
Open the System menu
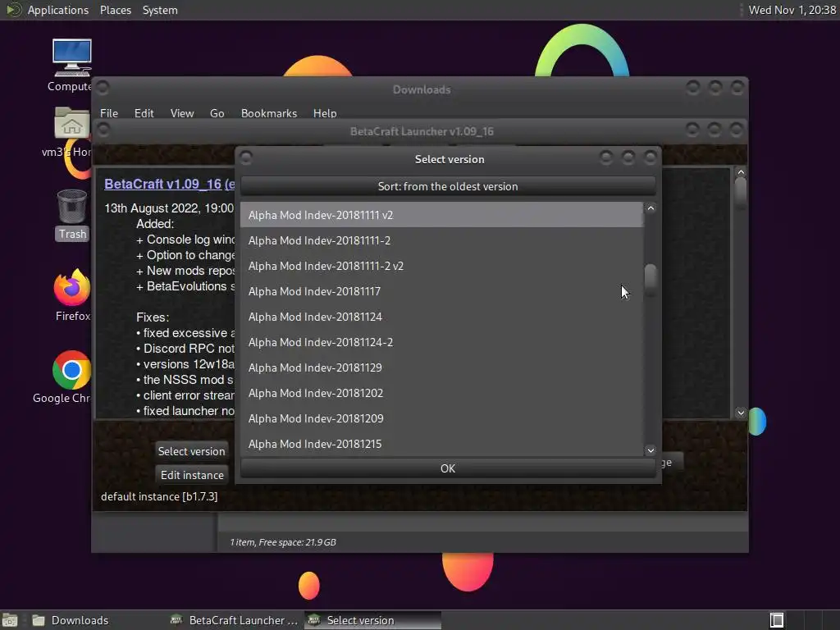pyautogui.click(x=160, y=10)
